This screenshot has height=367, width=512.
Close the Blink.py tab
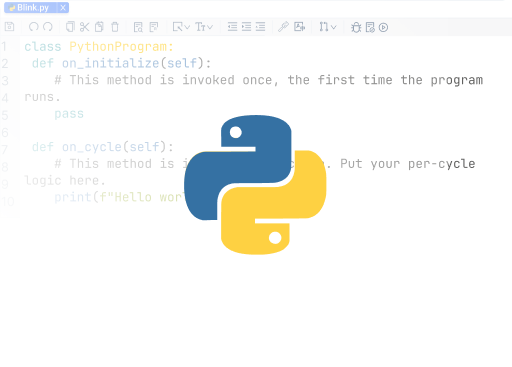coord(63,8)
